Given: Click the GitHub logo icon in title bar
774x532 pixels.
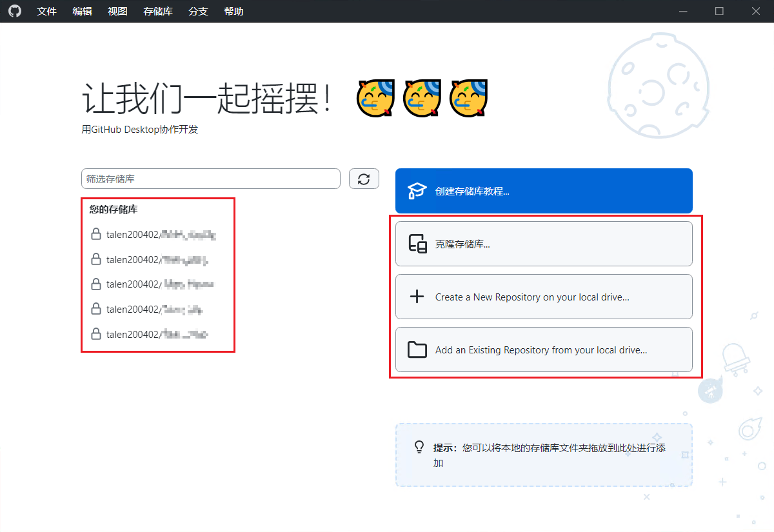Looking at the screenshot, I should (x=14, y=11).
